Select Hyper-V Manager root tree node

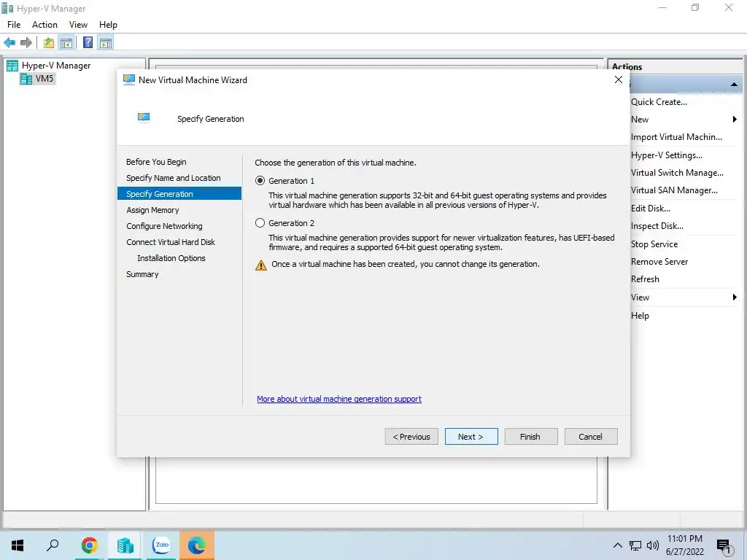pyautogui.click(x=56, y=66)
